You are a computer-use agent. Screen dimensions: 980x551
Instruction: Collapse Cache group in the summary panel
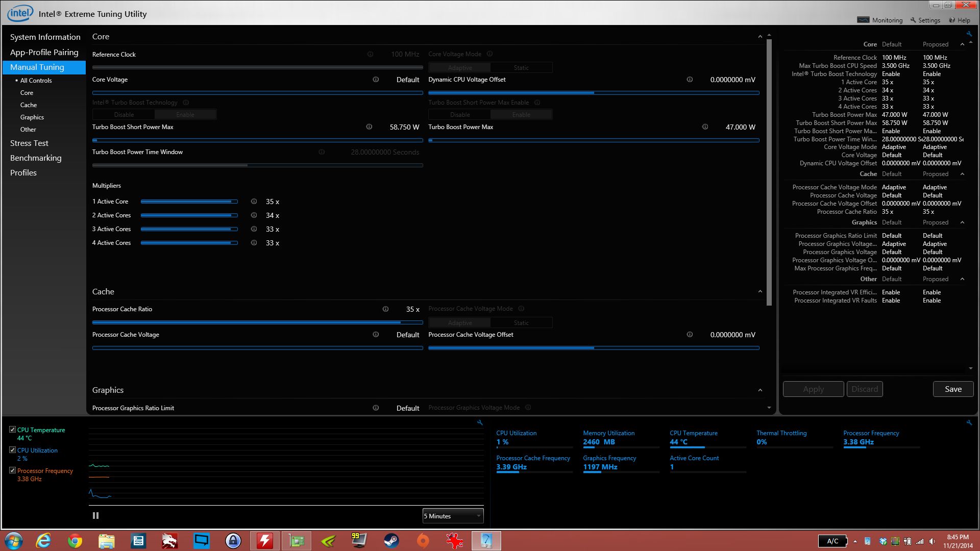962,174
